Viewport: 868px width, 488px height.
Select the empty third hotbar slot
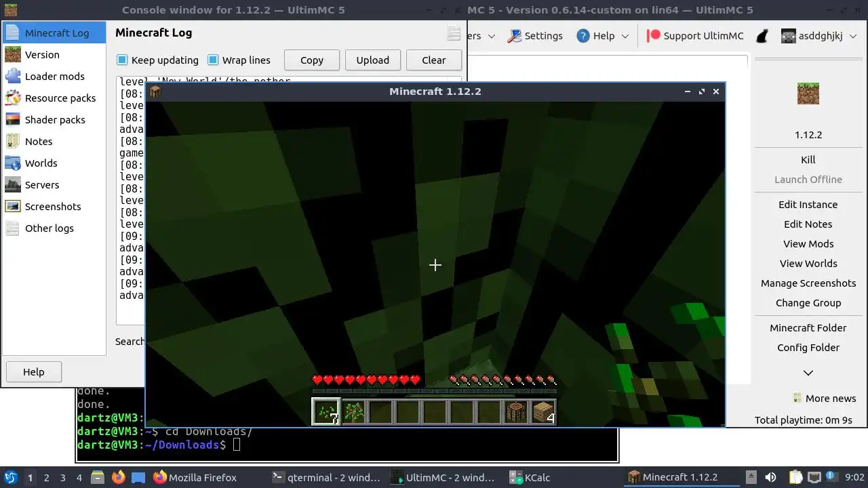(380, 411)
